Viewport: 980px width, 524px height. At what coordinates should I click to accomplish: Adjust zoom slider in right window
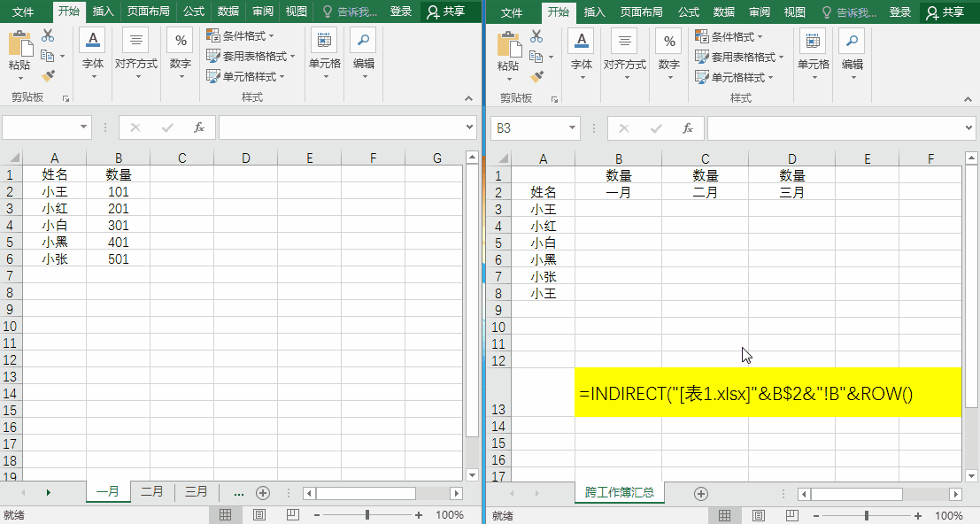[x=867, y=515]
